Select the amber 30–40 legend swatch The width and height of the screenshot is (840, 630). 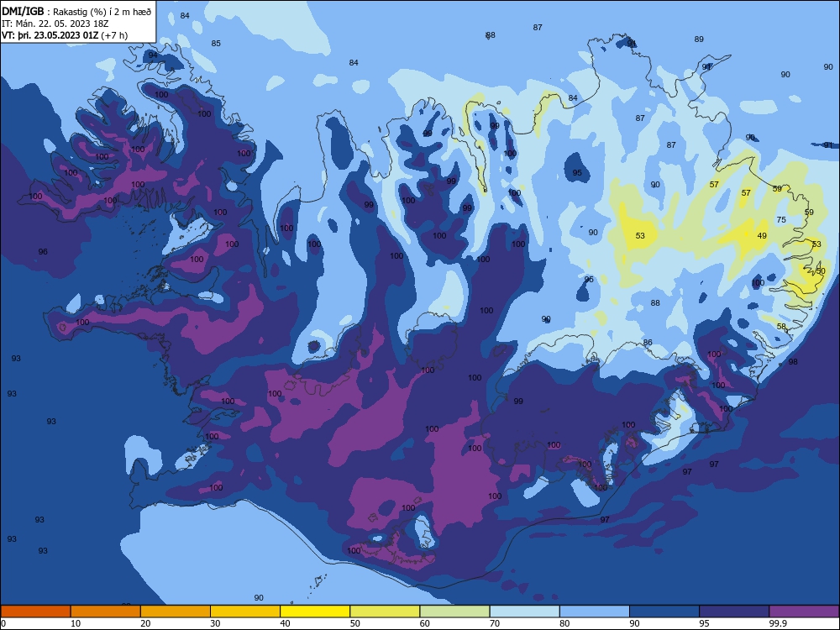tap(245, 612)
